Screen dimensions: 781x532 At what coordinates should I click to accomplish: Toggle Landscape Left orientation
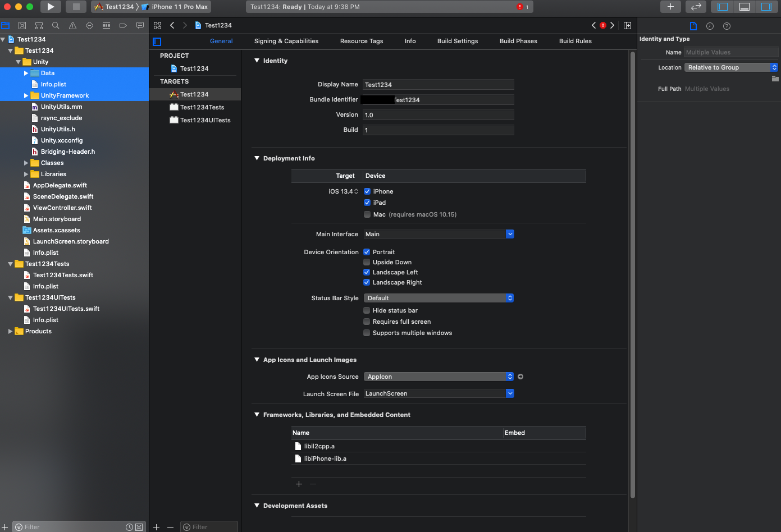(367, 272)
